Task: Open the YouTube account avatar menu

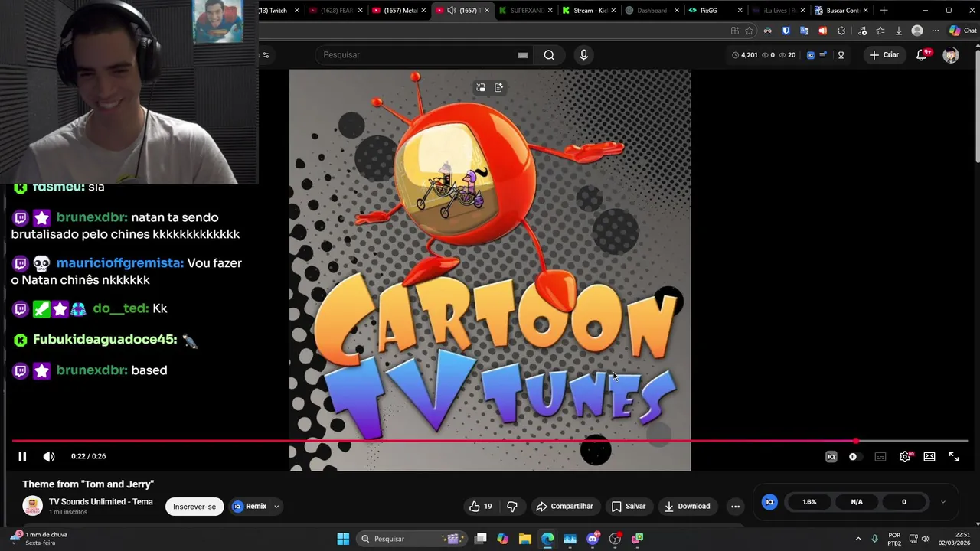Action: click(x=951, y=55)
